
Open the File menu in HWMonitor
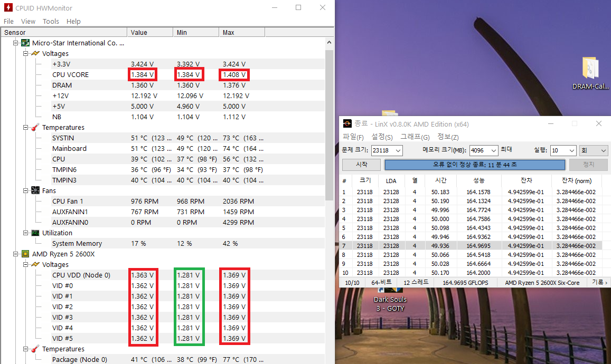(x=8, y=22)
